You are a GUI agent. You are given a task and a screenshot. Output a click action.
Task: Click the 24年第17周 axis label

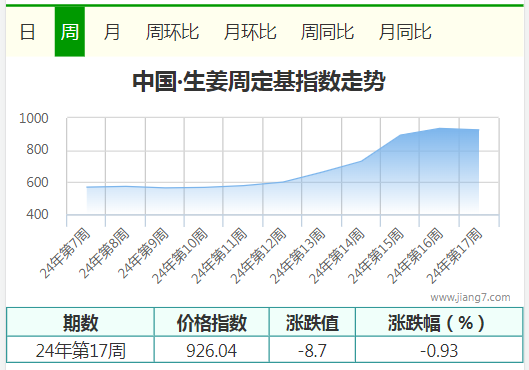point(454,256)
